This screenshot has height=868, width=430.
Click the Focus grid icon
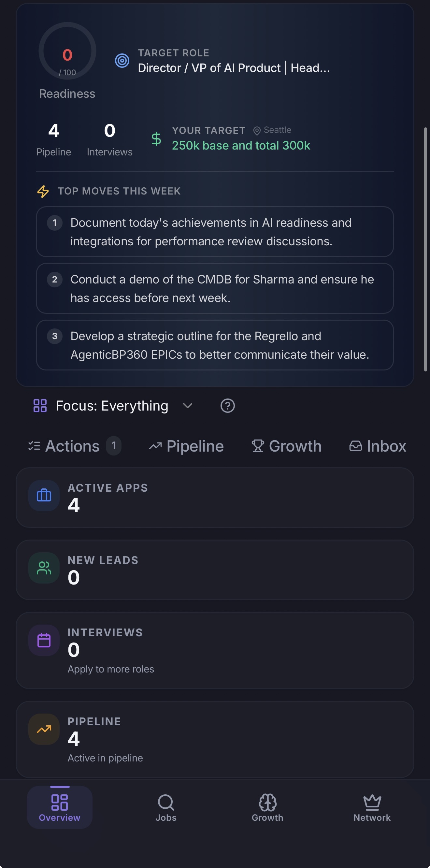tap(40, 406)
